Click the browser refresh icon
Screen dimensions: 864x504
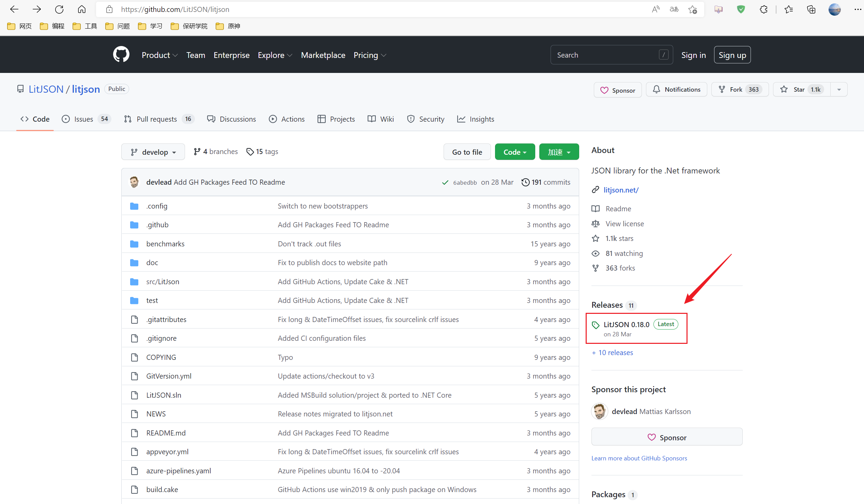[59, 9]
